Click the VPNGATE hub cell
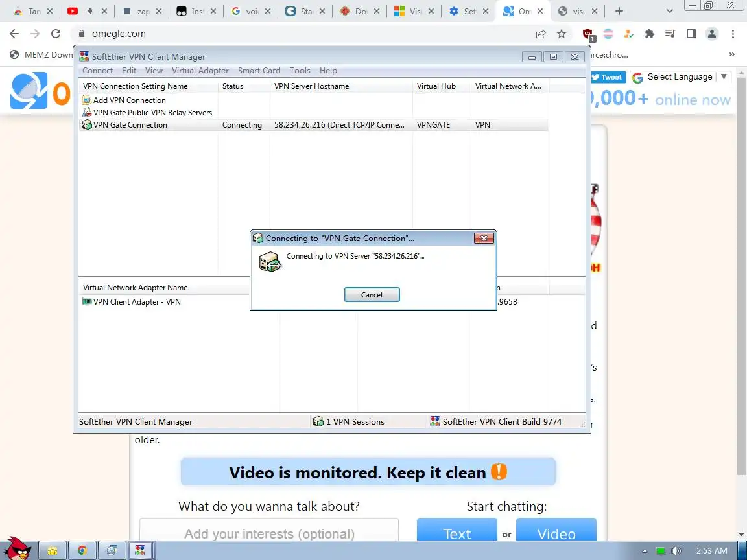Image resolution: width=747 pixels, height=560 pixels. coord(433,124)
